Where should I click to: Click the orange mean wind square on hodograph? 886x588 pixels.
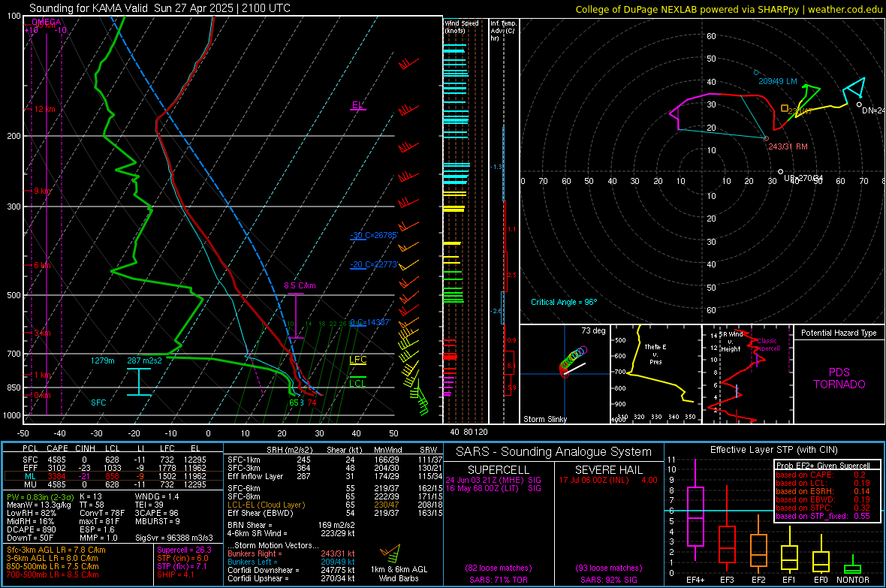pyautogui.click(x=785, y=108)
